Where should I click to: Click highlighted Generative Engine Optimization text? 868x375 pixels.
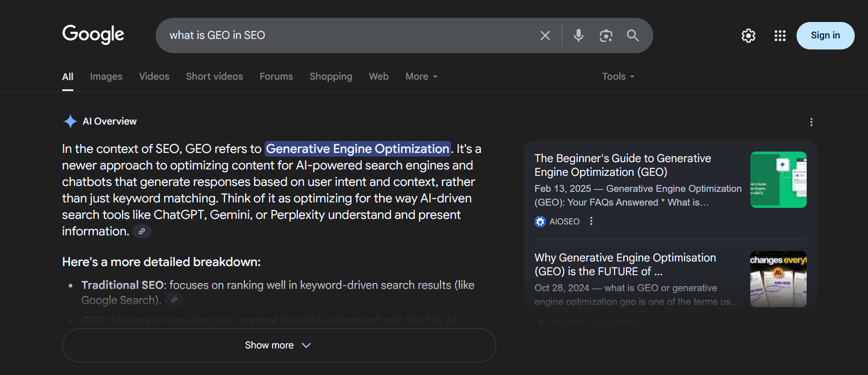tap(358, 149)
